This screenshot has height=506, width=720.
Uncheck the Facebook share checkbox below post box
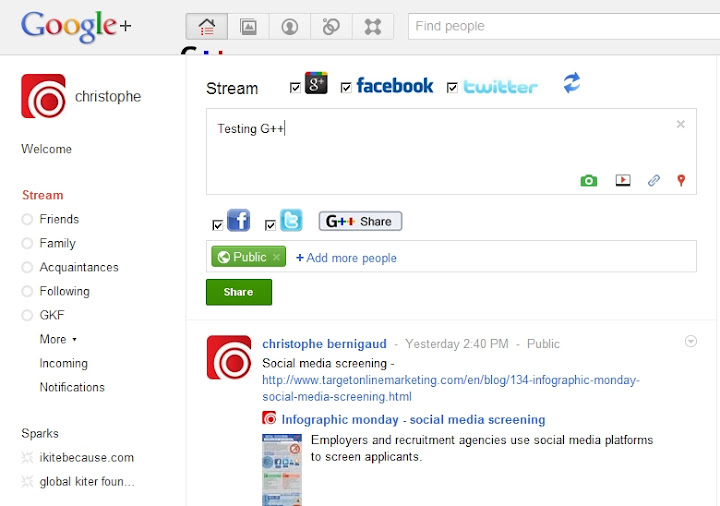(x=218, y=225)
